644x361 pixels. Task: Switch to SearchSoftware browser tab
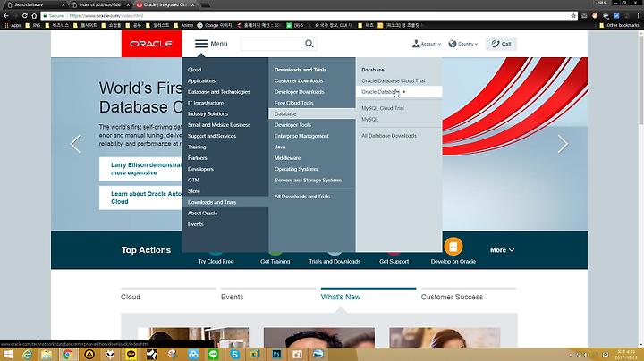35,5
